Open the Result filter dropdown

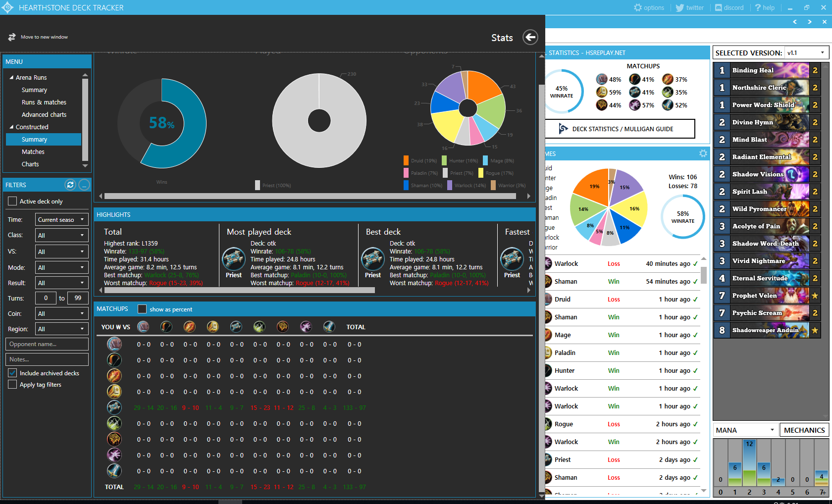[62, 283]
